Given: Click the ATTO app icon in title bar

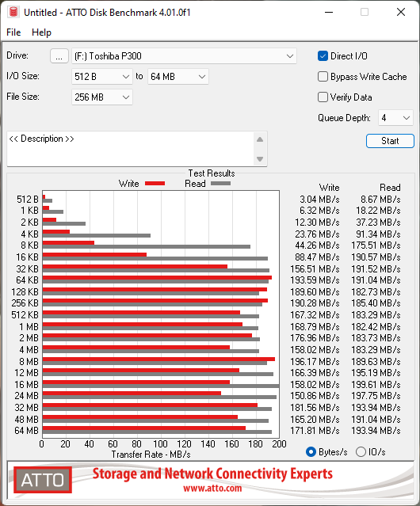Looking at the screenshot, I should 13,12.
